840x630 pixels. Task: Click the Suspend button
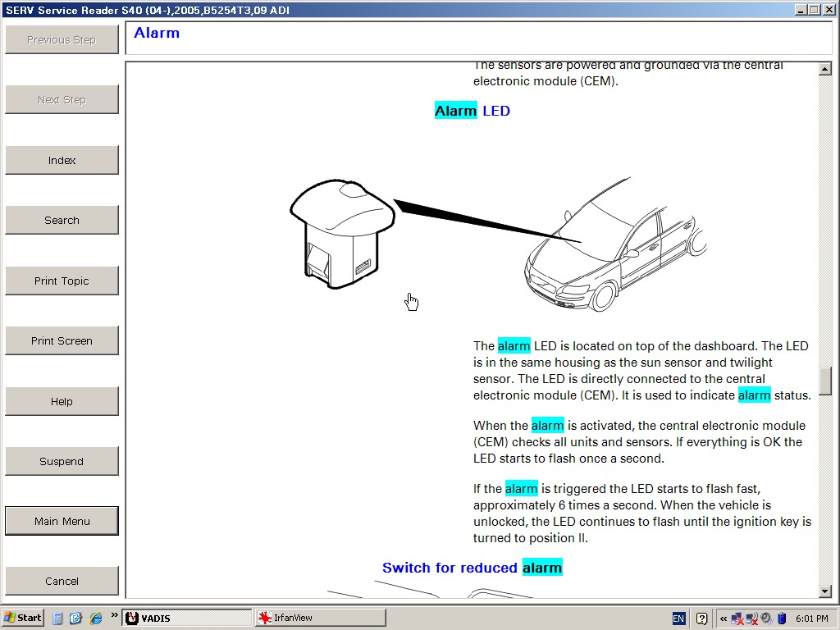[62, 461]
